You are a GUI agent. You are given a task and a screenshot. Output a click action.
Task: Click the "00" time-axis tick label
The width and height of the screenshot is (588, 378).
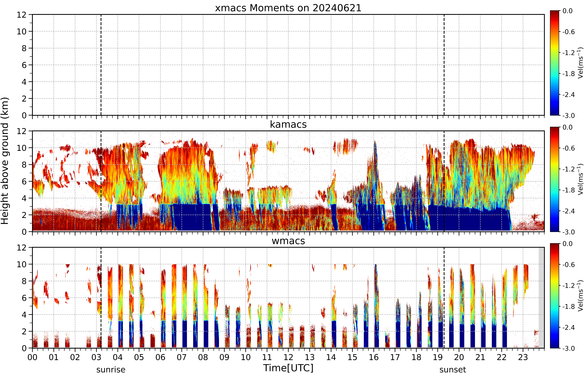point(32,357)
